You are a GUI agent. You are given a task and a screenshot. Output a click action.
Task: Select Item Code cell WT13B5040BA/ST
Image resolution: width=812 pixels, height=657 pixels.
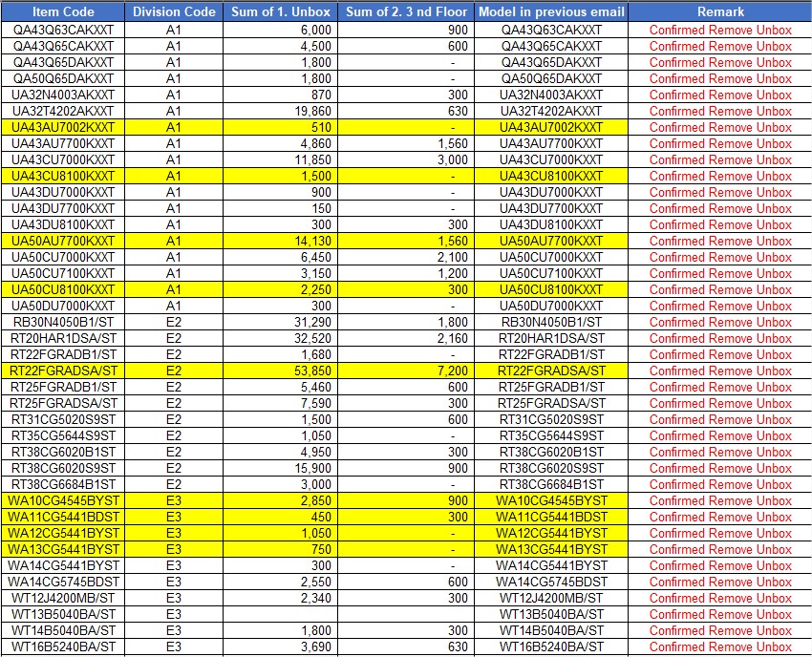[x=63, y=614]
